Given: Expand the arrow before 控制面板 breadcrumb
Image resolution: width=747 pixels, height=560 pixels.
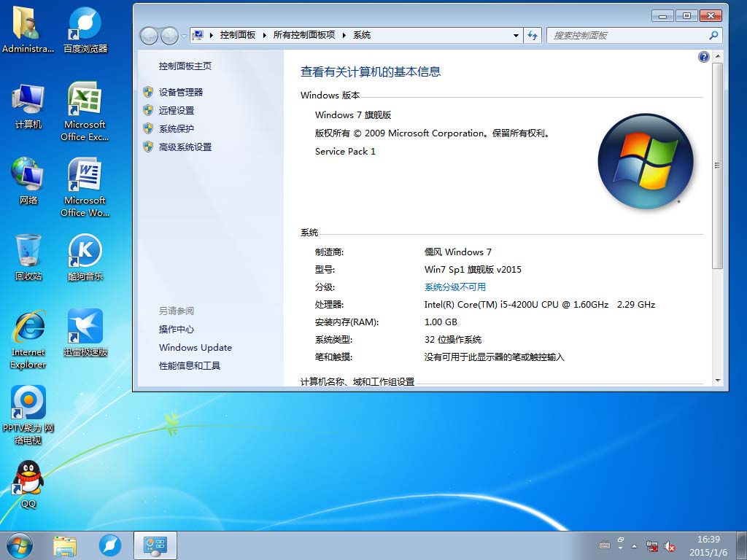Looking at the screenshot, I should [211, 35].
